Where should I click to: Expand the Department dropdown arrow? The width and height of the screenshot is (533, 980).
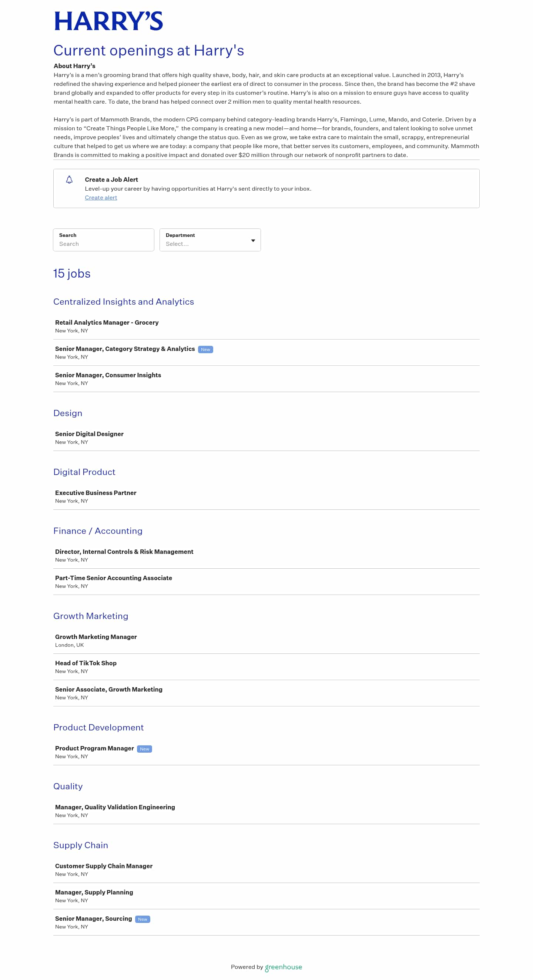(253, 240)
